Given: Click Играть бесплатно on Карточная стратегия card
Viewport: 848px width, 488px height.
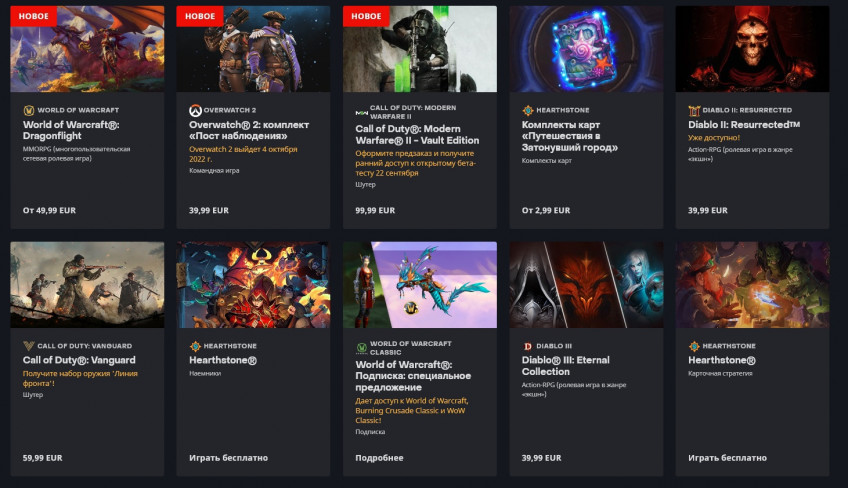Looking at the screenshot, I should (x=727, y=458).
